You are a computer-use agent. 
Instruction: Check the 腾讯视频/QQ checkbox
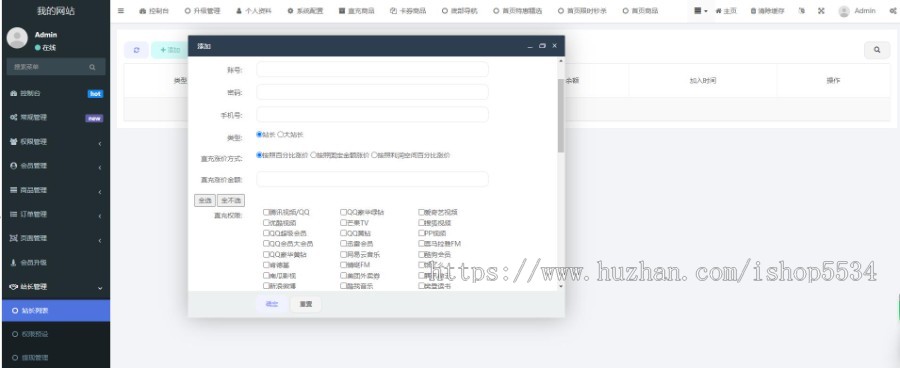(x=266, y=212)
